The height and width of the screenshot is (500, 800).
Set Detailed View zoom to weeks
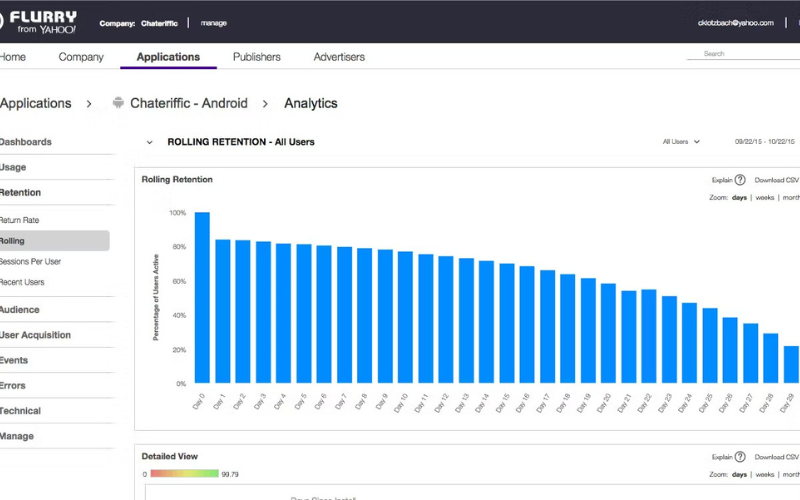[x=765, y=474]
